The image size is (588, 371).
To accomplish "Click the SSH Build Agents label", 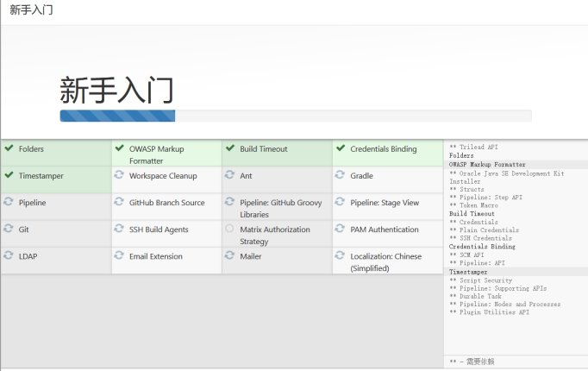I will point(159,230).
